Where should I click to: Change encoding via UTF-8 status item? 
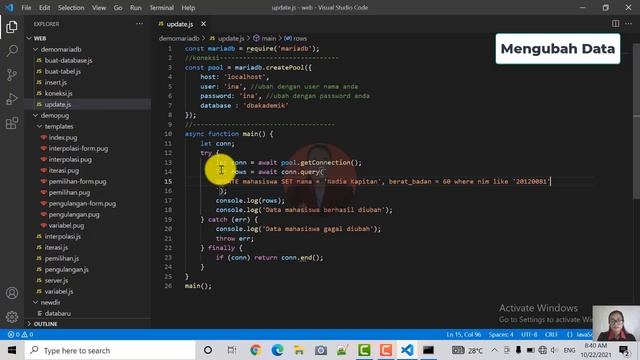[x=529, y=334]
